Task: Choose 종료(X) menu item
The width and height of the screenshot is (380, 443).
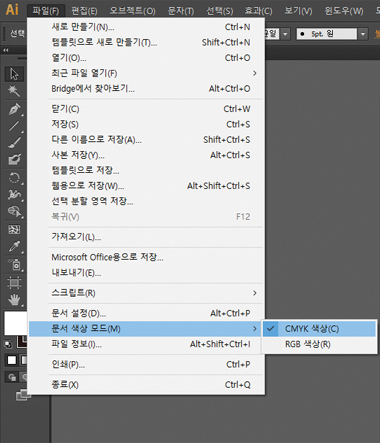Action: pyautogui.click(x=147, y=385)
